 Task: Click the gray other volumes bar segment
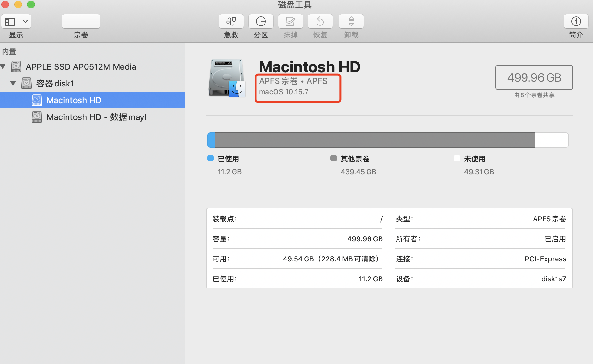[375, 140]
